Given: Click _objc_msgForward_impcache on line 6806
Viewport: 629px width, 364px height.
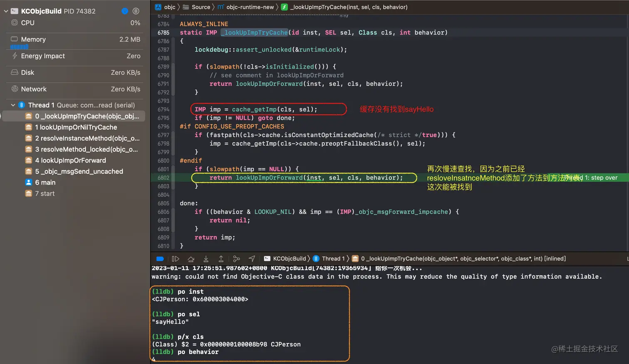Looking at the screenshot, I should tap(401, 212).
